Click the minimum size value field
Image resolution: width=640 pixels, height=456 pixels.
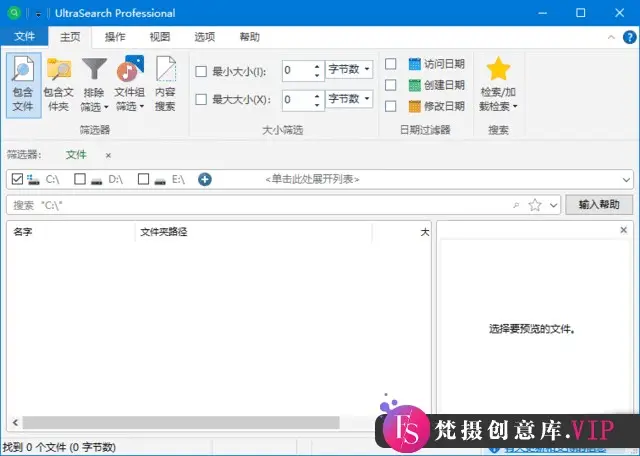(297, 70)
